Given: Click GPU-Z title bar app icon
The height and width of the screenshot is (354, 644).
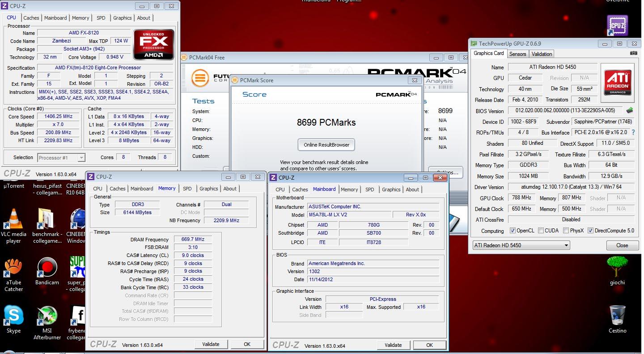Looking at the screenshot, I should (473, 43).
